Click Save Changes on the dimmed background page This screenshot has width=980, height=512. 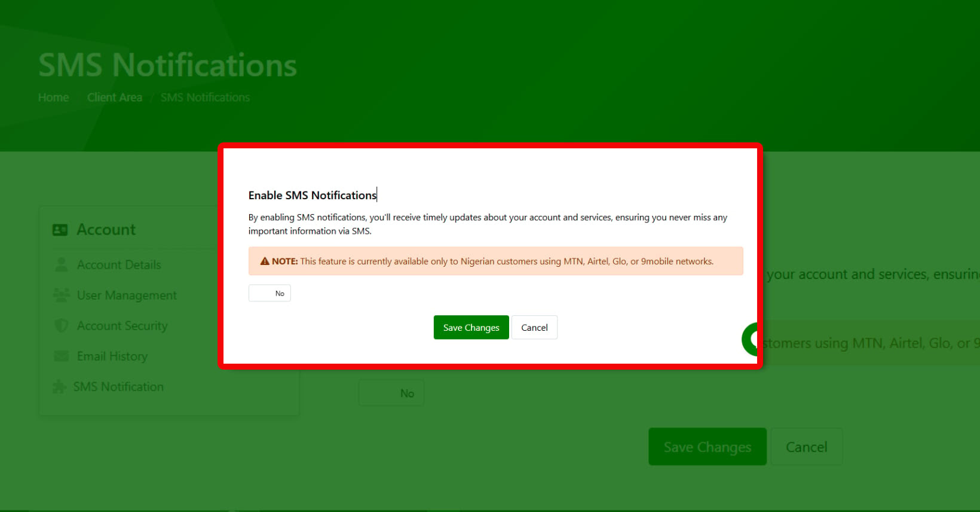[x=708, y=447]
